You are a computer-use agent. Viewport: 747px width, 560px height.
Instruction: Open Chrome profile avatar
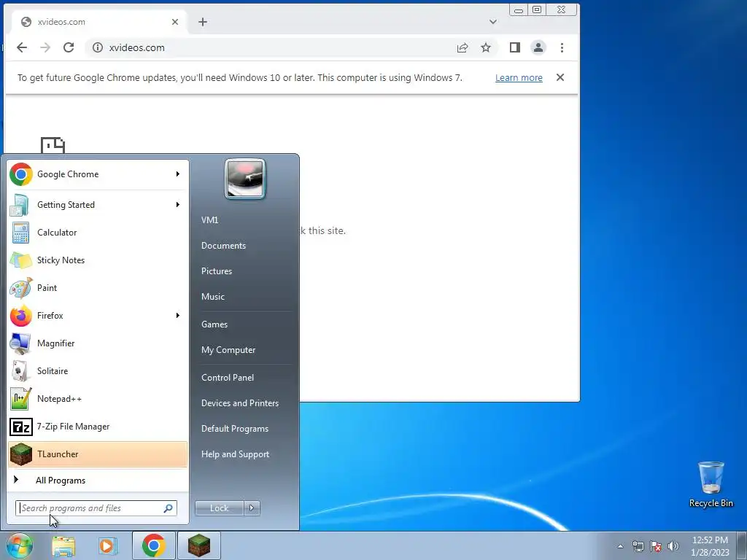coord(538,47)
